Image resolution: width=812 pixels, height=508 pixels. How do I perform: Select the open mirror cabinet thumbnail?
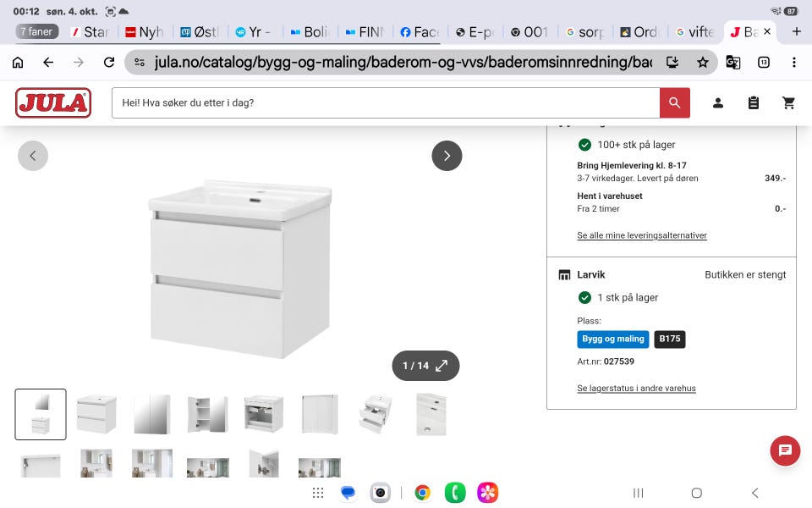[x=208, y=414]
